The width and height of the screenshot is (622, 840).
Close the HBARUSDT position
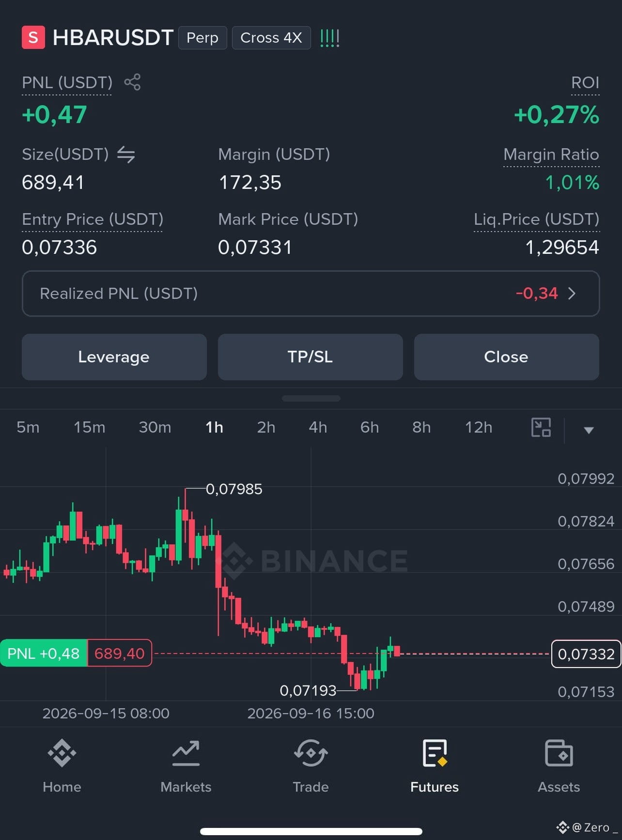(x=507, y=357)
